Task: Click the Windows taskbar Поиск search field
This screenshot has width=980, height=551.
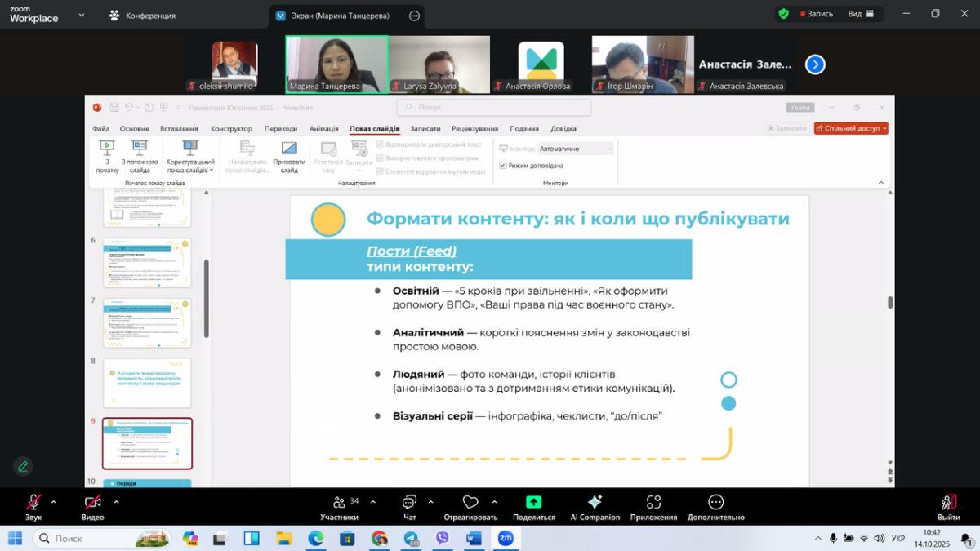Action: pyautogui.click(x=102, y=539)
